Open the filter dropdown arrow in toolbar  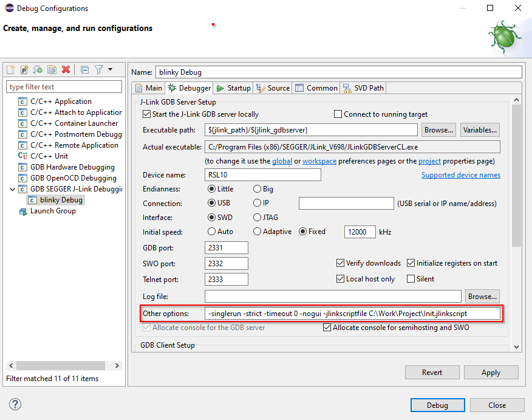pyautogui.click(x=110, y=70)
